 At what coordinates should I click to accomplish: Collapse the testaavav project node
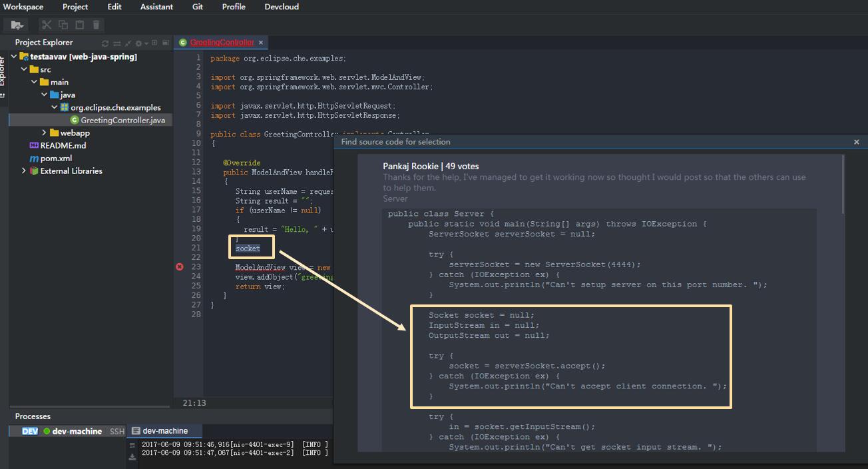(x=14, y=57)
